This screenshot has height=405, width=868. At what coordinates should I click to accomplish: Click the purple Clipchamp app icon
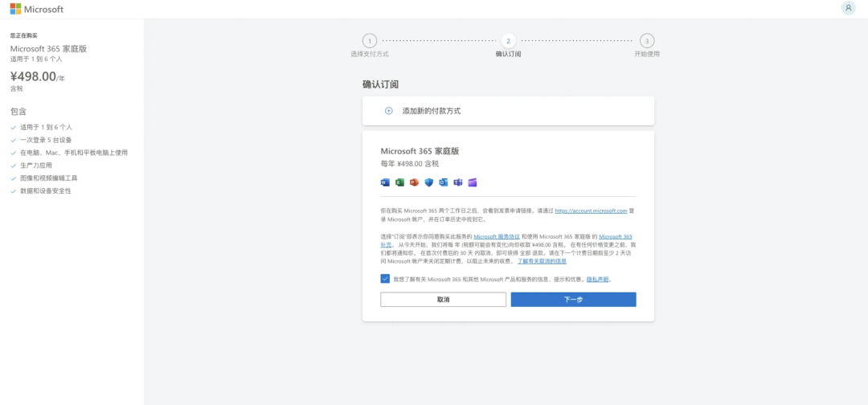point(473,182)
